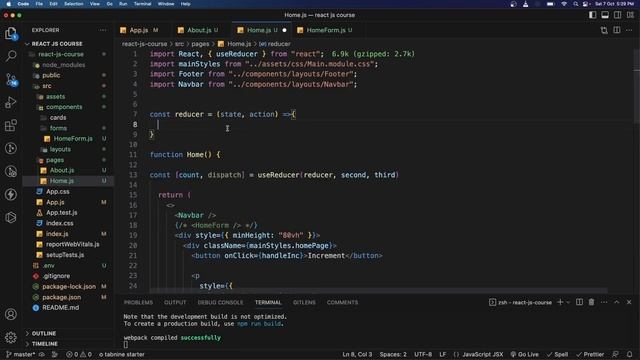Open customize layout icon

pos(630,15)
